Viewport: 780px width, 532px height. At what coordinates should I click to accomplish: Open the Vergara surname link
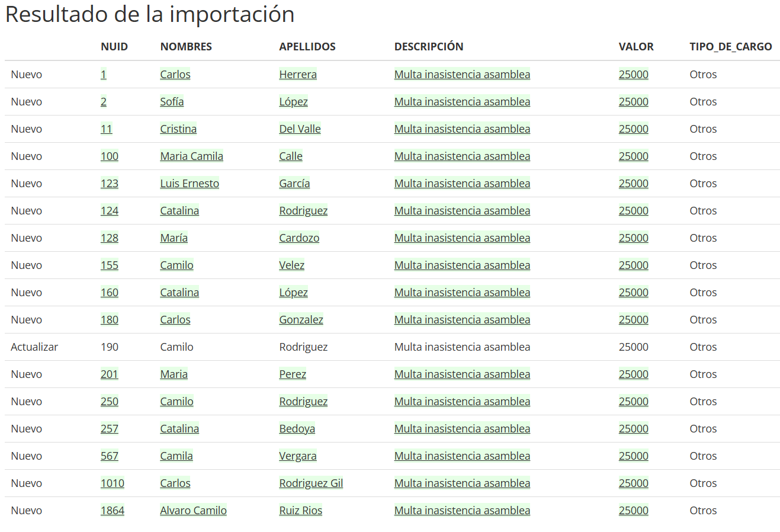point(298,456)
